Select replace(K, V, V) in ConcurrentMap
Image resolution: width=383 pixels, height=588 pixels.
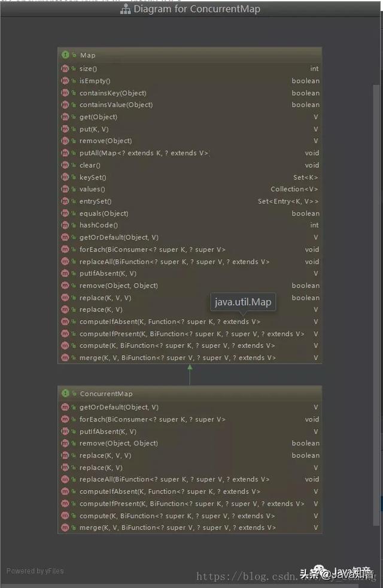click(x=105, y=455)
